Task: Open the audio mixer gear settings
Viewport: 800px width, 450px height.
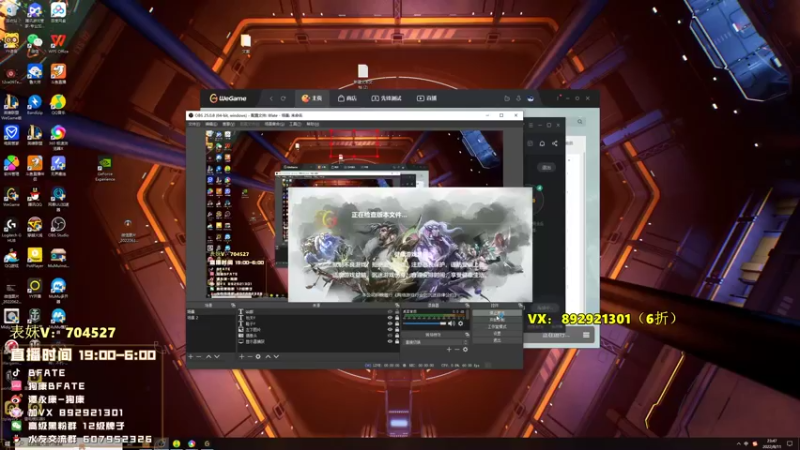Action: pos(461,323)
